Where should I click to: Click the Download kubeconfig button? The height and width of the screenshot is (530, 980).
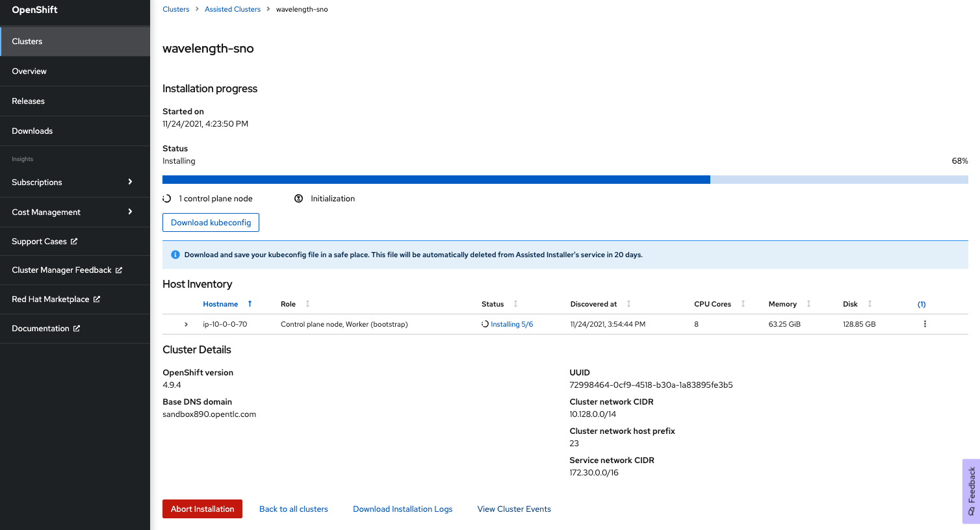point(211,222)
